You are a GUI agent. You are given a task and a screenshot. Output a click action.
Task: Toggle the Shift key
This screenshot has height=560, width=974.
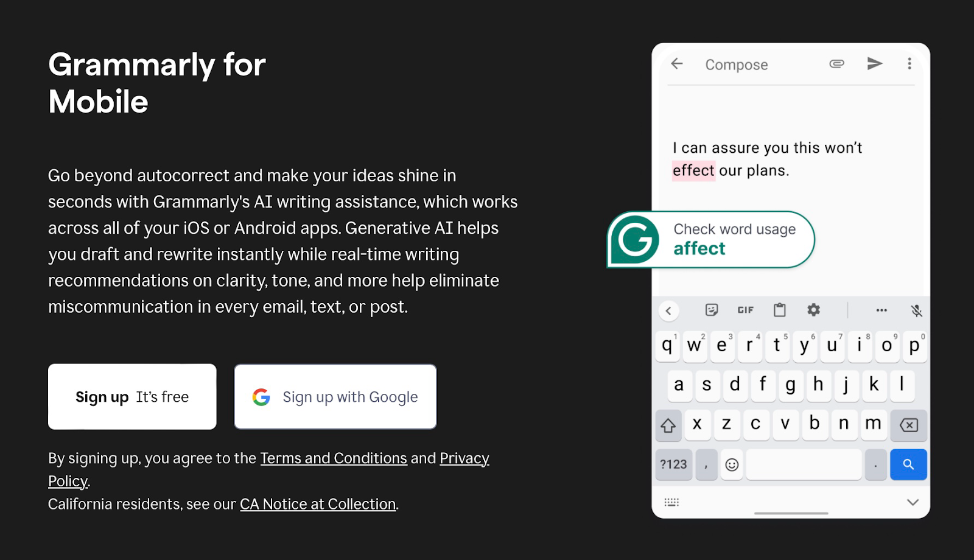668,425
